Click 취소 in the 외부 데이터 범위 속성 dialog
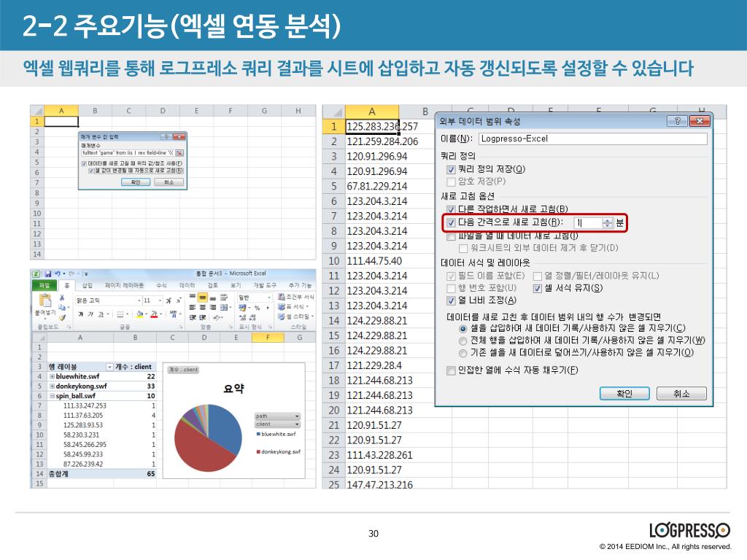The image size is (747, 560). point(681,394)
